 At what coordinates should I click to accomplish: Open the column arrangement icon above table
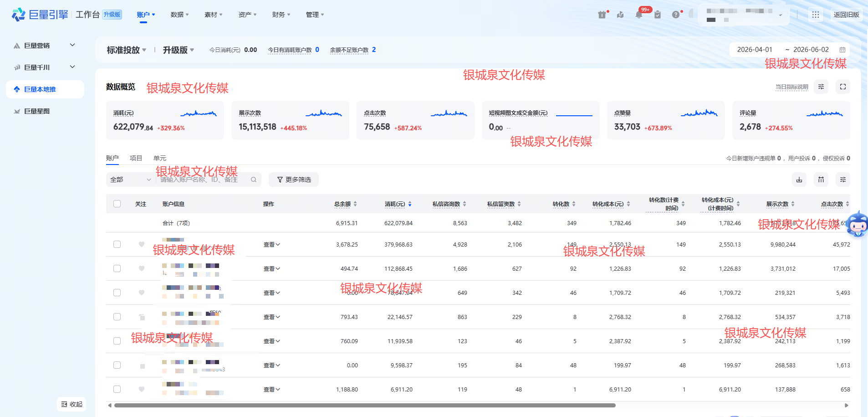pyautogui.click(x=821, y=180)
